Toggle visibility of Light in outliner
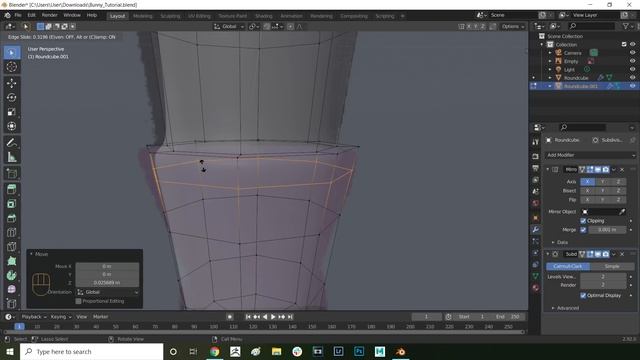Image resolution: width=640 pixels, height=360 pixels. 632,69
